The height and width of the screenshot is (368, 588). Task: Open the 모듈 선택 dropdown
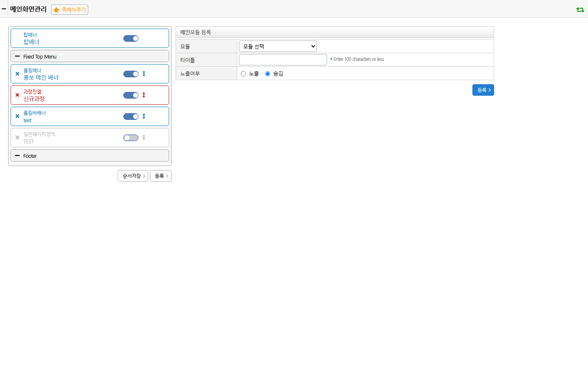[x=278, y=46]
